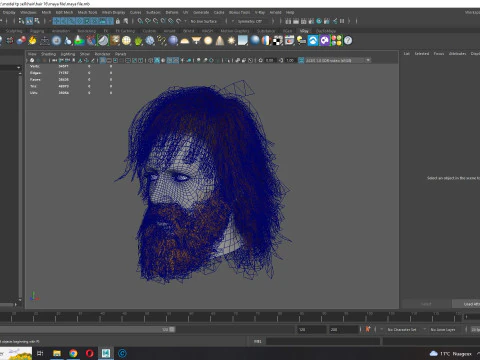The height and width of the screenshot is (360, 480).
Task: Switch to the Substance shelf tab
Action: click(266, 31)
